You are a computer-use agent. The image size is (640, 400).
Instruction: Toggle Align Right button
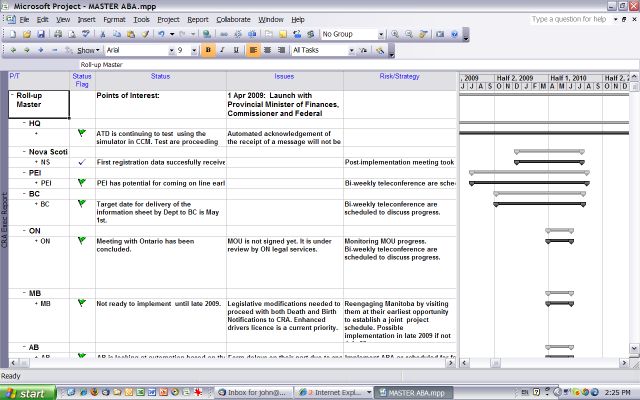(281, 50)
